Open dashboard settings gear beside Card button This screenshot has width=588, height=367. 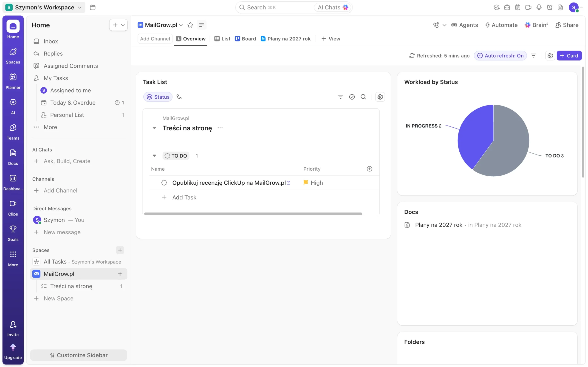tap(550, 56)
